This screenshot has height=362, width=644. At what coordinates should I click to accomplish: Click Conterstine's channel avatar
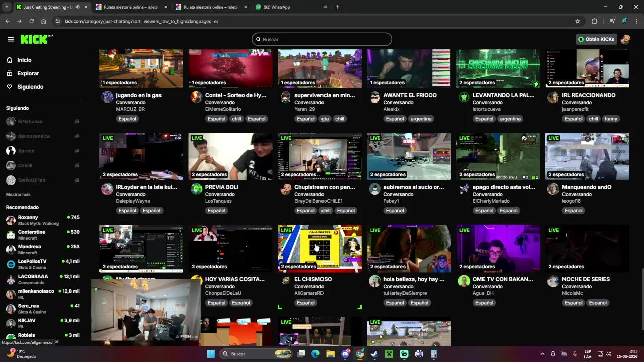[x=11, y=235]
